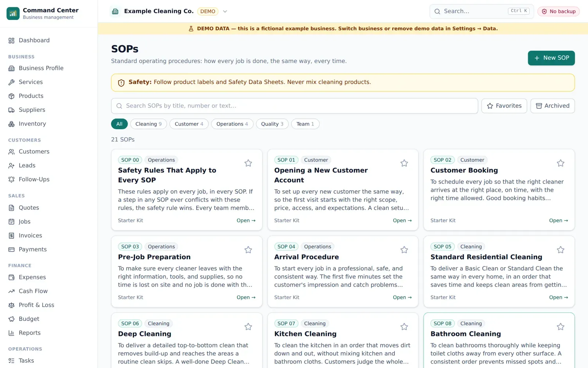This screenshot has width=588, height=368.
Task: Select the All filter tab
Action: click(x=119, y=124)
